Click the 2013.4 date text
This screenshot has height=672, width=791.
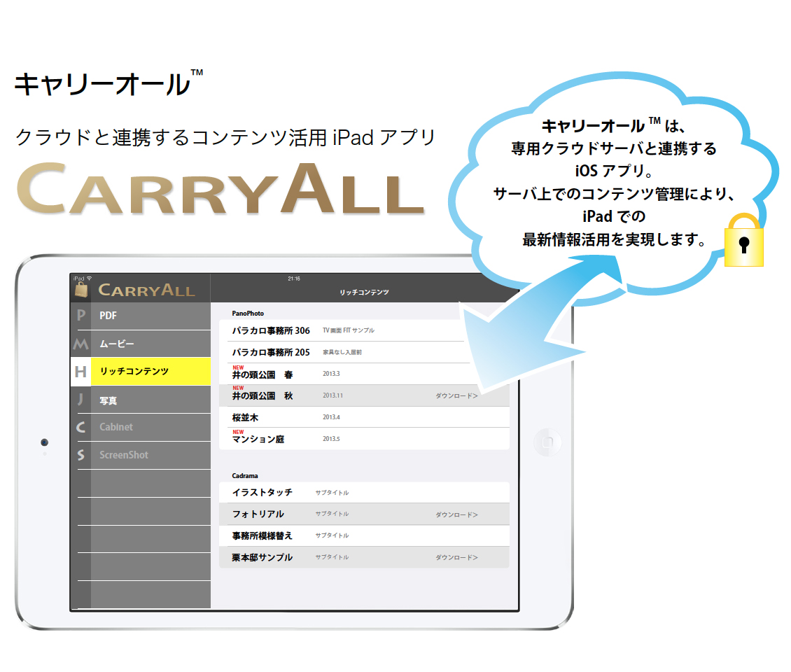(331, 417)
